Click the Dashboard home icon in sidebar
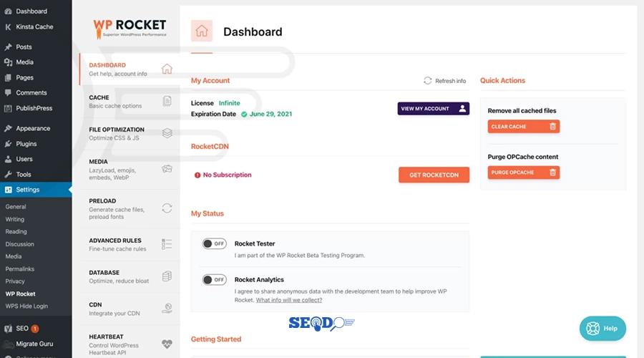 [x=167, y=69]
